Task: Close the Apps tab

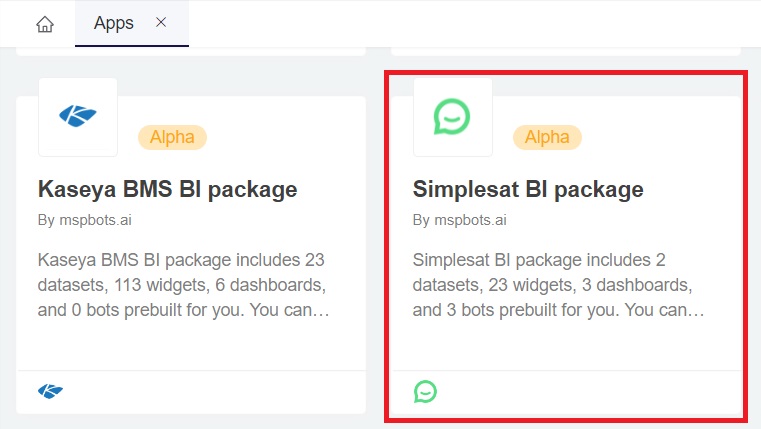Action: [x=161, y=23]
